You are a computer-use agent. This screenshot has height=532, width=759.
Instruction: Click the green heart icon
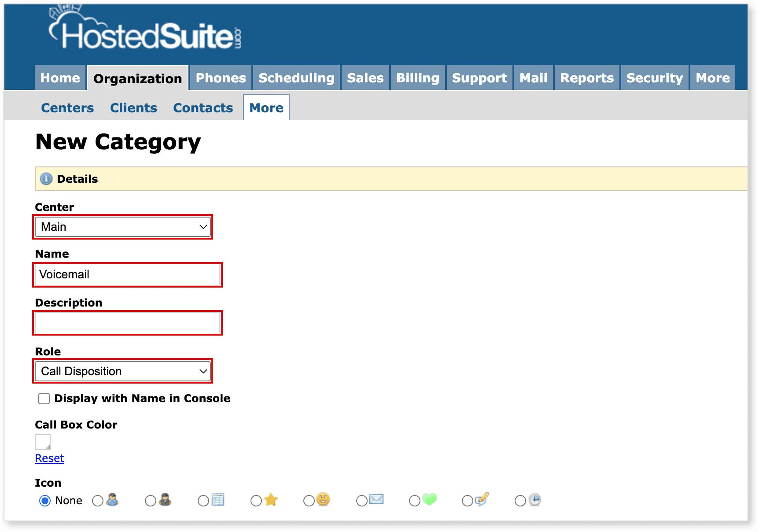pos(429,499)
